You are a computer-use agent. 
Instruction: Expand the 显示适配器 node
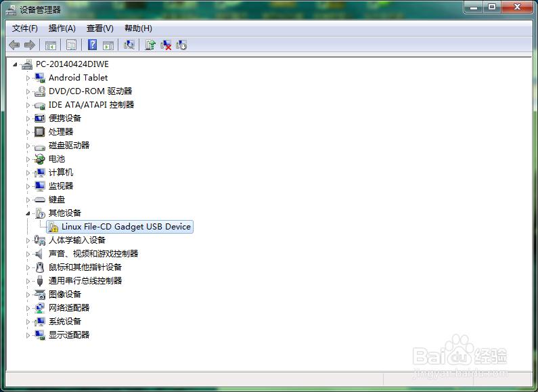coord(28,335)
